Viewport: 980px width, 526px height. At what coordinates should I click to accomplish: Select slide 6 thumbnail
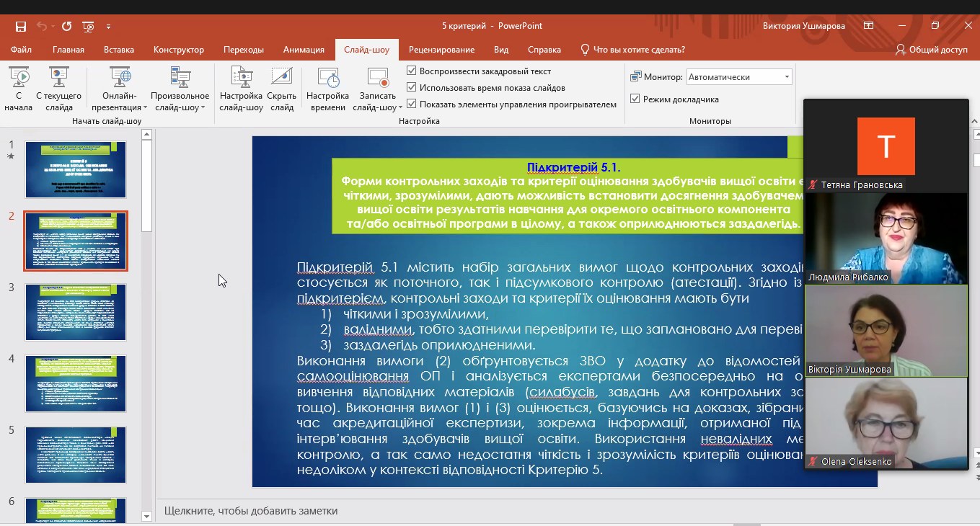(76, 510)
